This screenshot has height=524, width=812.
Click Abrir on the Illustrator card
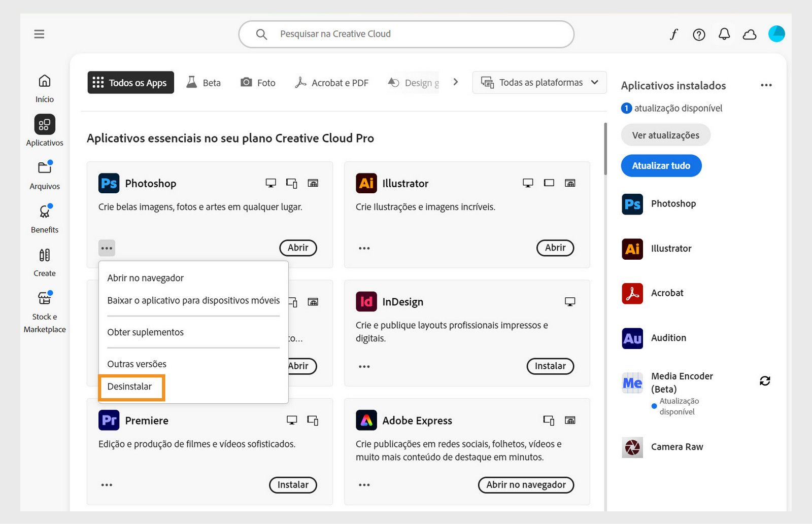(x=555, y=248)
